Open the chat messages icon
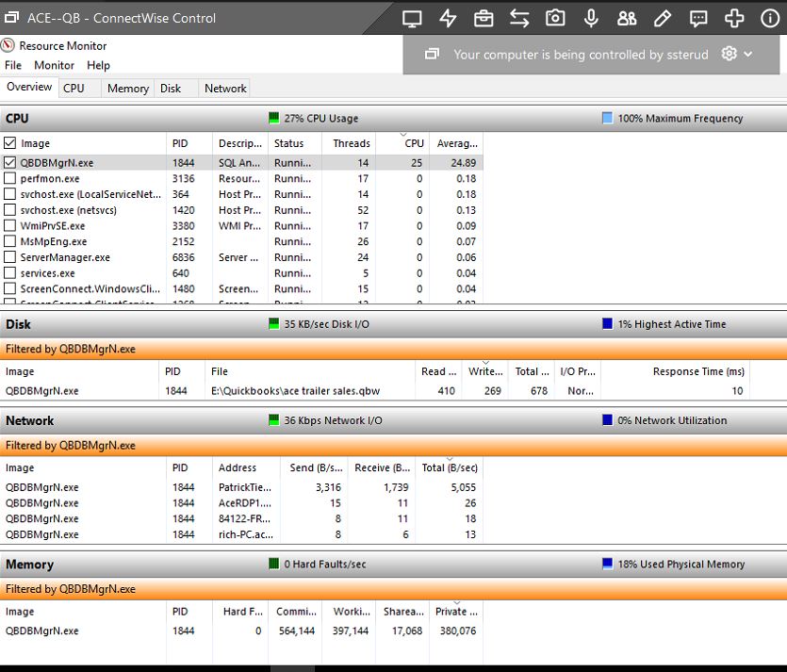 pos(698,18)
